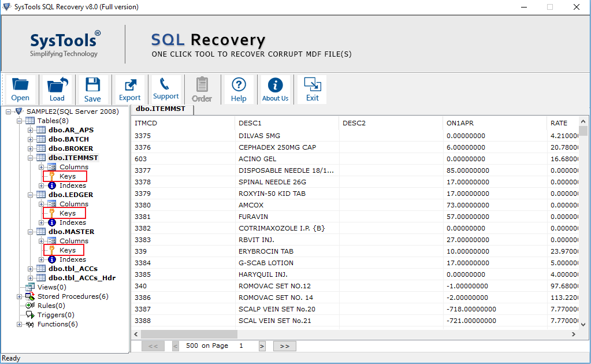Open the About Us info icon
Viewport: 591px width, 364px height.
(275, 85)
